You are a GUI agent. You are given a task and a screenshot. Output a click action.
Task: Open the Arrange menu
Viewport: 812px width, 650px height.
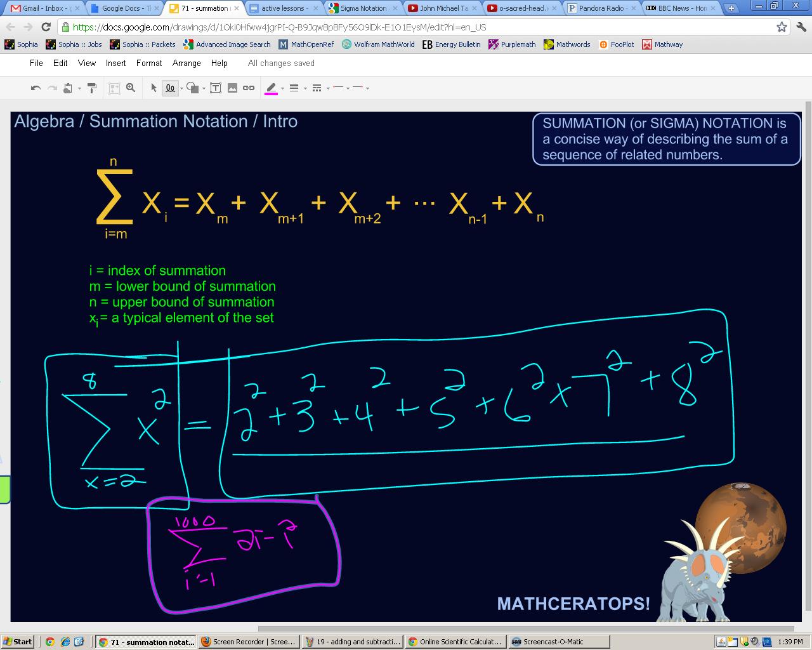click(x=187, y=63)
